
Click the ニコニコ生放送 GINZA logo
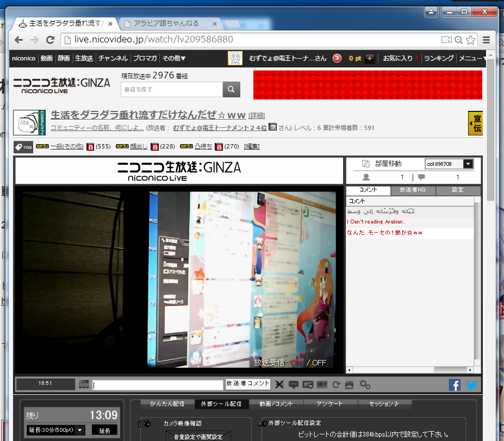pyautogui.click(x=61, y=85)
